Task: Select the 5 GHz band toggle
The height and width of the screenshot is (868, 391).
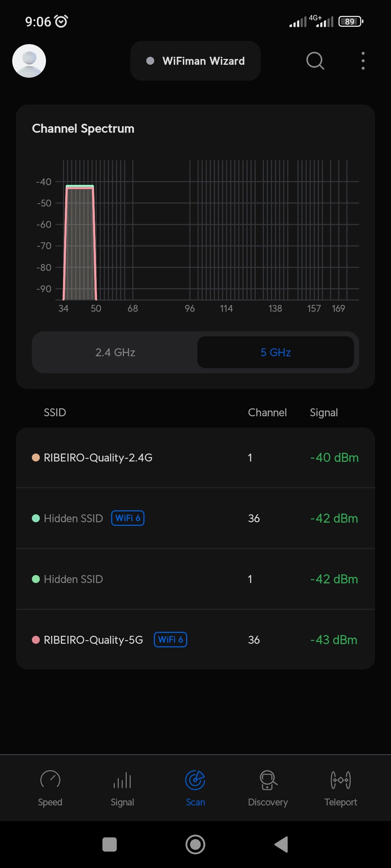Action: (276, 352)
